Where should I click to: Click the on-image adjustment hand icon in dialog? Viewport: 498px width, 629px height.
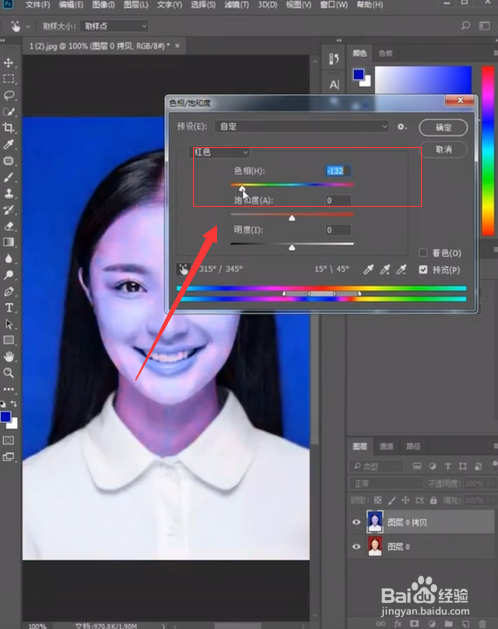click(183, 269)
